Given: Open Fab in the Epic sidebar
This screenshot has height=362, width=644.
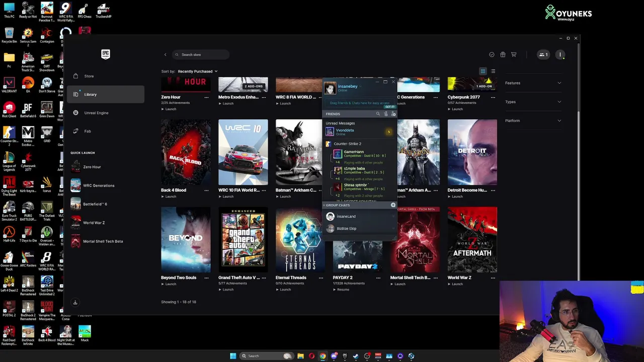Looking at the screenshot, I should coord(106,131).
